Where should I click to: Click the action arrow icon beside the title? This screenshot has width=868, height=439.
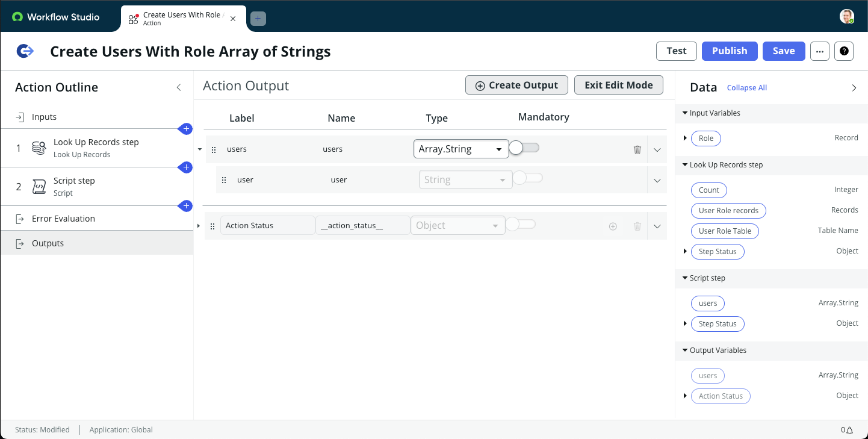[25, 51]
